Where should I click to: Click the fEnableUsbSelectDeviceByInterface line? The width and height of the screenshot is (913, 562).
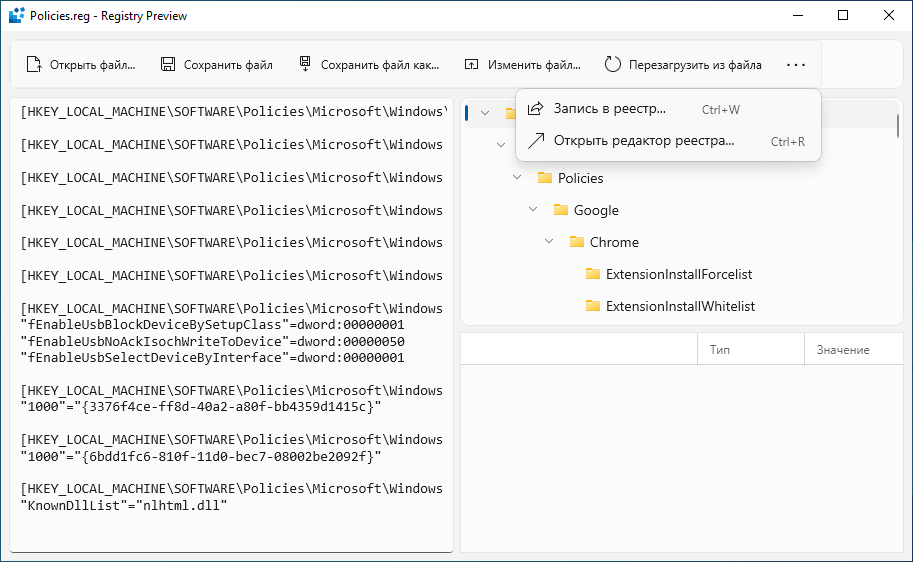[213, 358]
